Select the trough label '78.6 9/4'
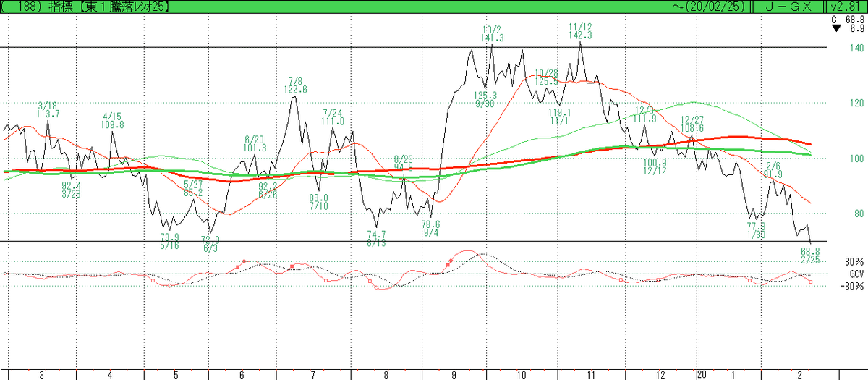This screenshot has height=380, width=868. click(x=430, y=228)
